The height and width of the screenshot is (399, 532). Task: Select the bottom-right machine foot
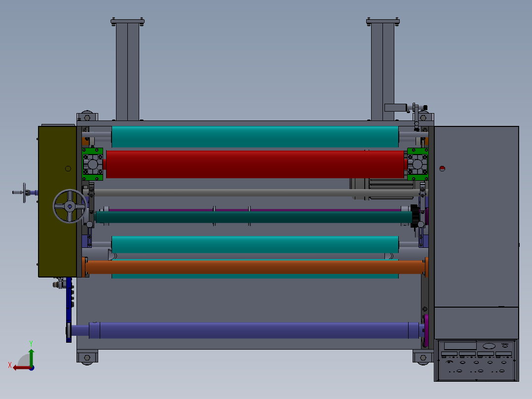[x=423, y=358]
